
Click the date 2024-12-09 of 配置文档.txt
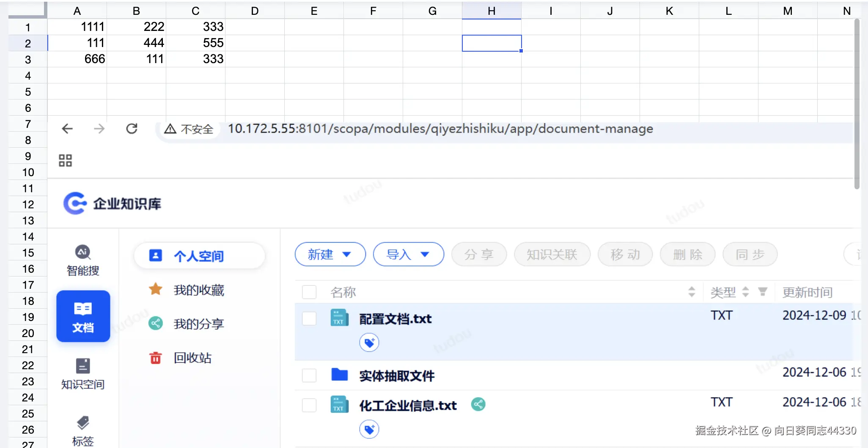[814, 315]
